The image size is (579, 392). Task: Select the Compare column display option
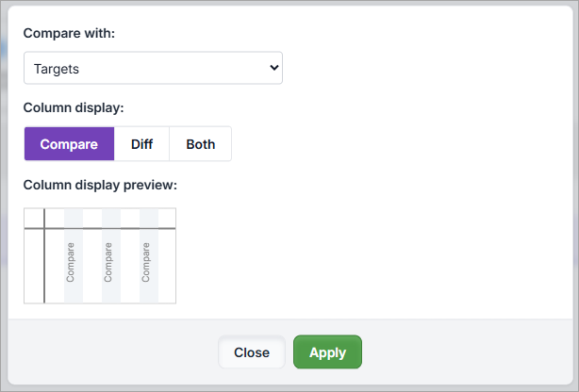69,144
